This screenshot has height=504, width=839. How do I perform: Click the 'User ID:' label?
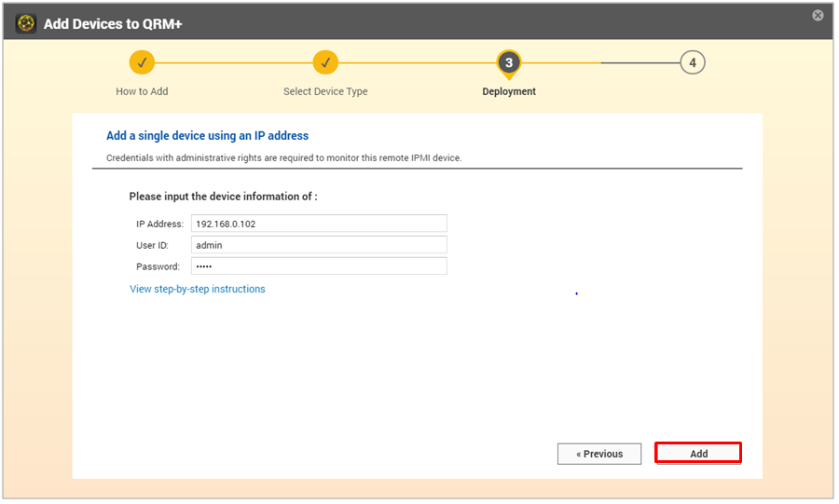(x=152, y=245)
